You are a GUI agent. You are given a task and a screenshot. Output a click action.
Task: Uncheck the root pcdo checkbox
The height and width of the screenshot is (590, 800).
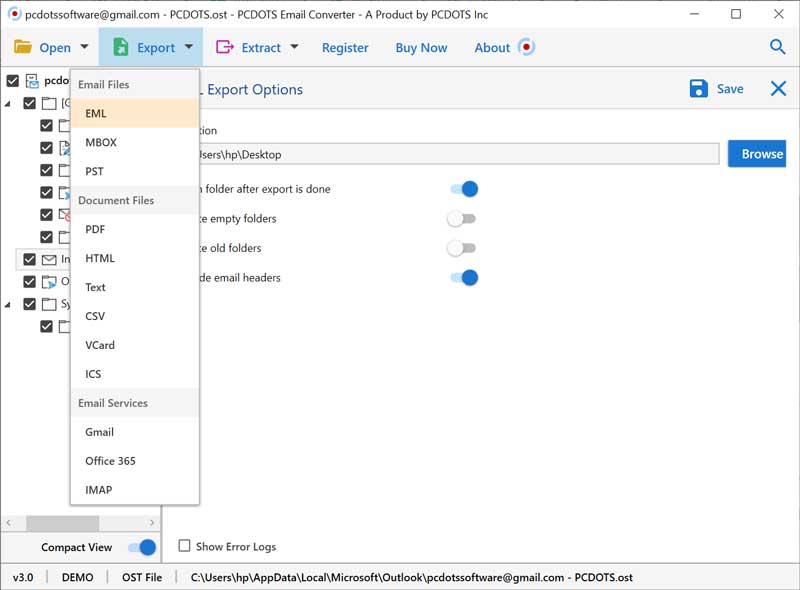click(13, 81)
